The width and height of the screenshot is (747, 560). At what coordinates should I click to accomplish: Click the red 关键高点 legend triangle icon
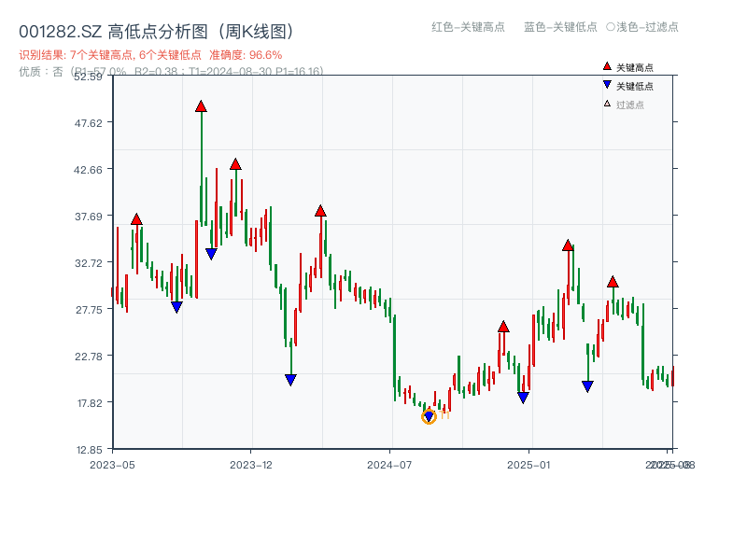(605, 66)
